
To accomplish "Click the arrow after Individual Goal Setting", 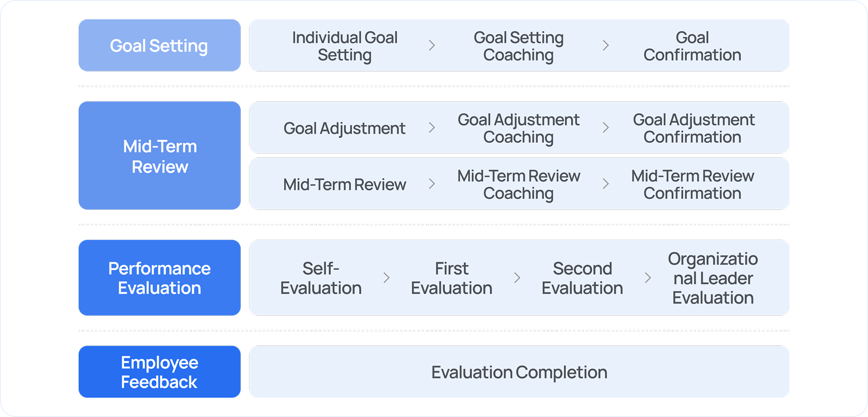I will tap(432, 45).
